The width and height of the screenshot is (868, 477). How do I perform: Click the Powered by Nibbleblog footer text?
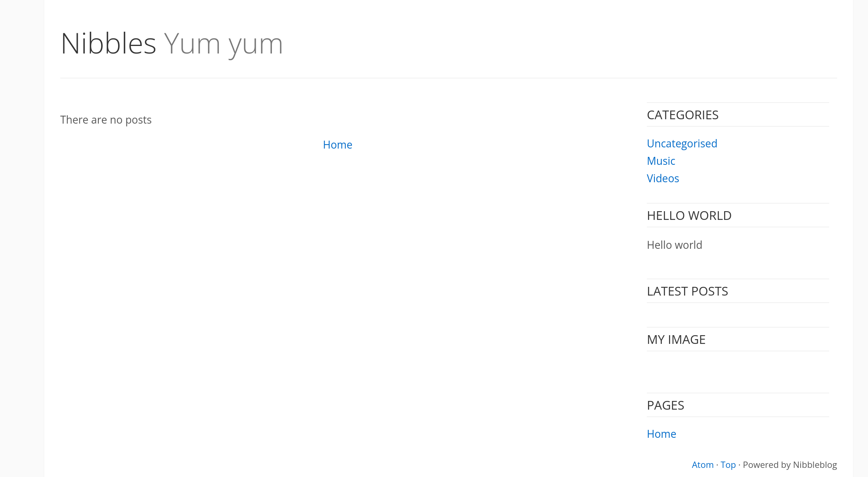pos(790,465)
